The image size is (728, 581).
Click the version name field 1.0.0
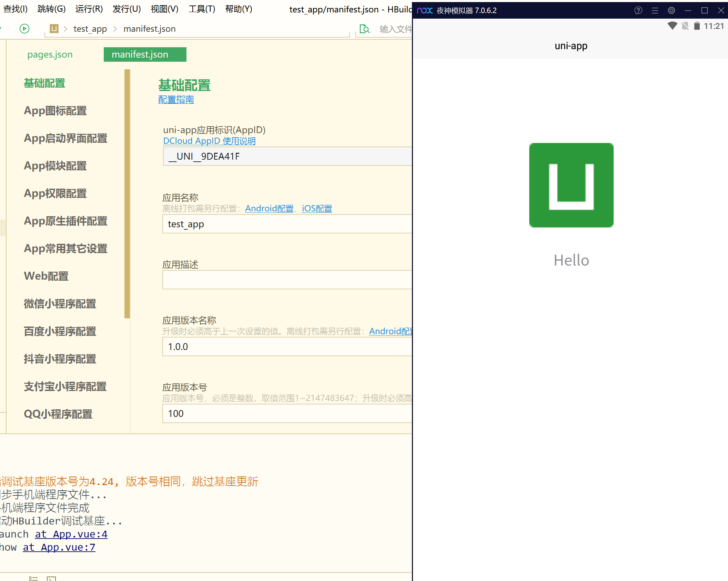point(287,347)
